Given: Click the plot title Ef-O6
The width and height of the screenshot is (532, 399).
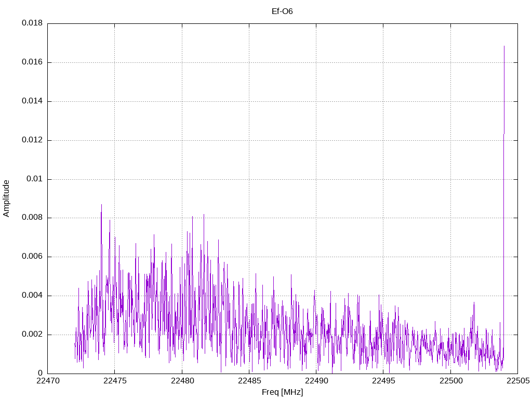Looking at the screenshot, I should [282, 11].
